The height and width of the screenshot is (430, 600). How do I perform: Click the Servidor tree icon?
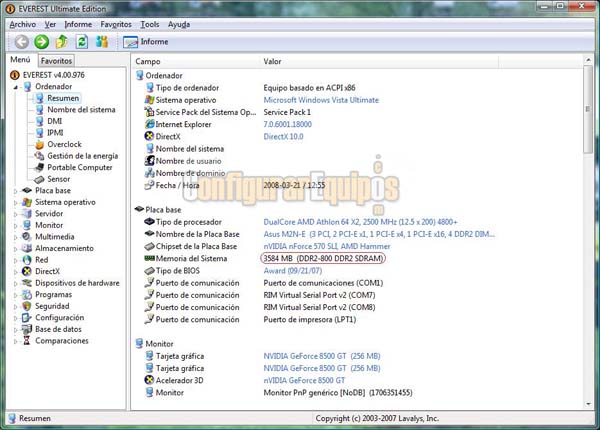(27, 213)
